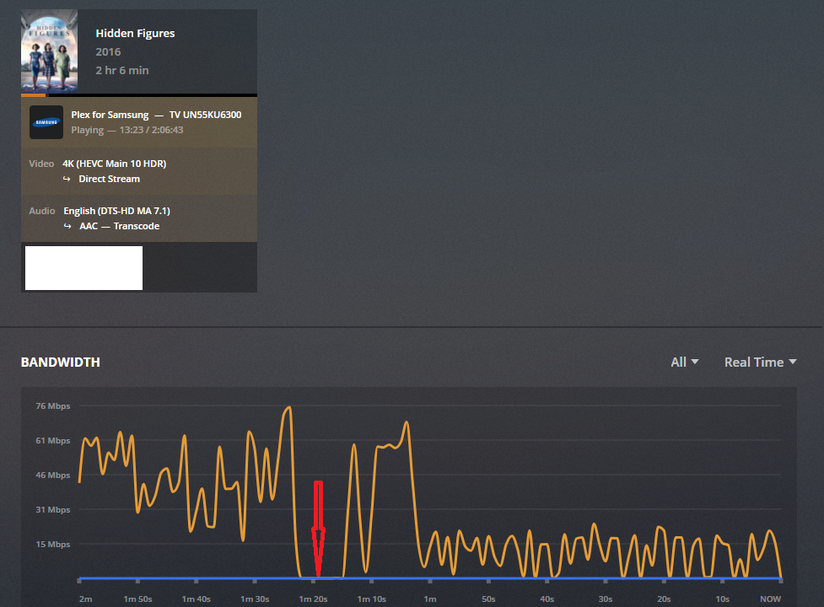Image resolution: width=824 pixels, height=607 pixels.
Task: Click the NOW timeline label
Action: (770, 599)
